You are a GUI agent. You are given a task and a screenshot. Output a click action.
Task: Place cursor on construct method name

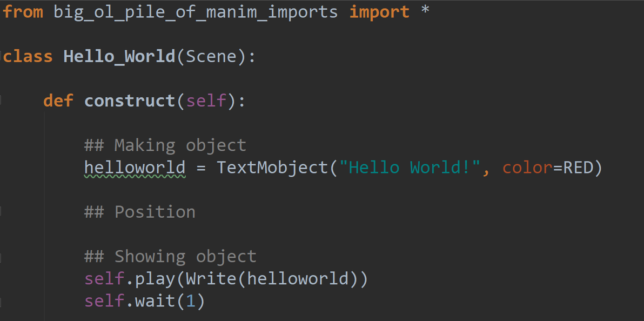(130, 101)
